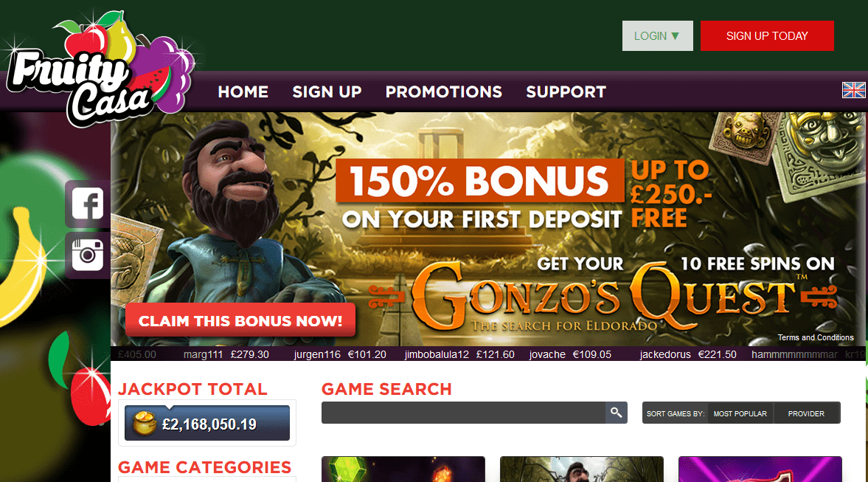Open the PROMOTIONS menu item
This screenshot has height=482, width=868.
point(443,92)
